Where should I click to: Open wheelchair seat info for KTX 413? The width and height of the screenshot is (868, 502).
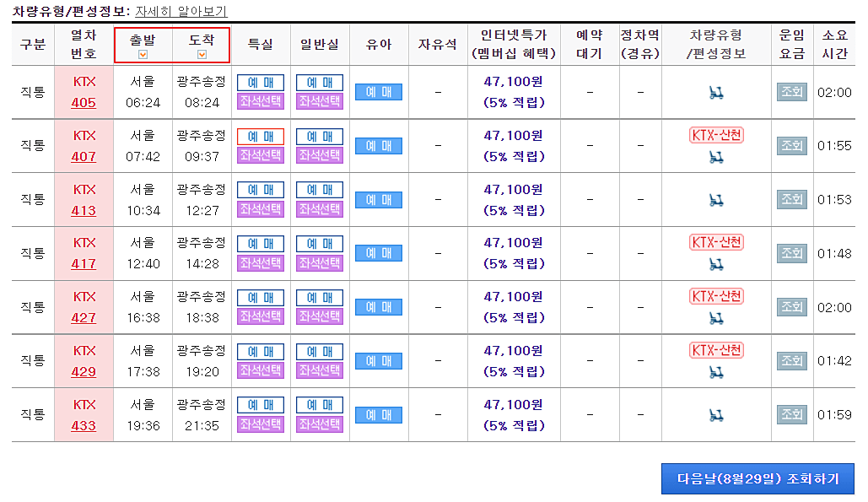coord(716,200)
